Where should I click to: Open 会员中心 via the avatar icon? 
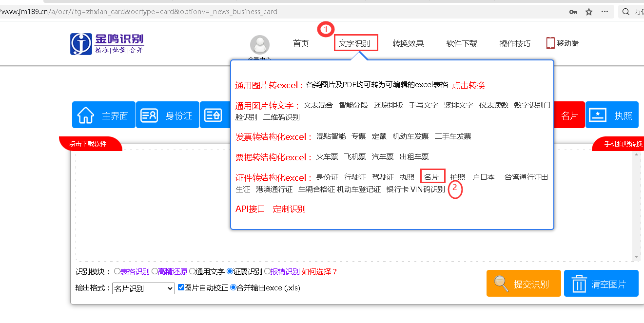pos(260,44)
